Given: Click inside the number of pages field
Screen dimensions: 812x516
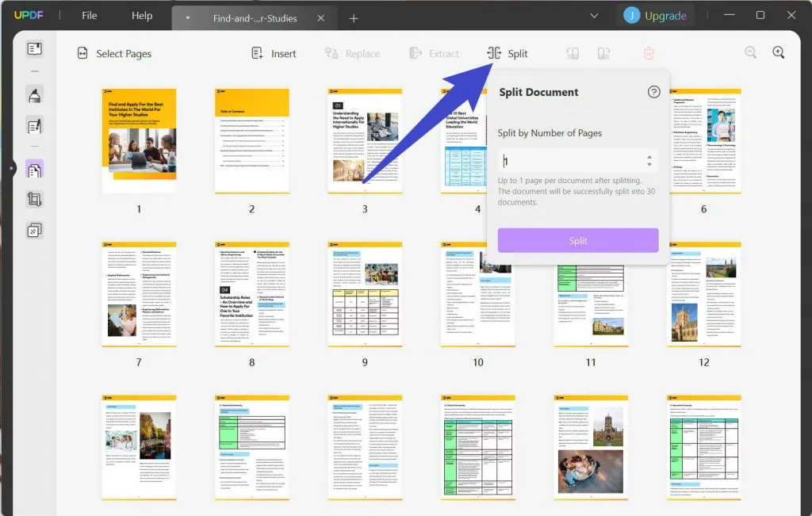Looking at the screenshot, I should click(x=571, y=161).
